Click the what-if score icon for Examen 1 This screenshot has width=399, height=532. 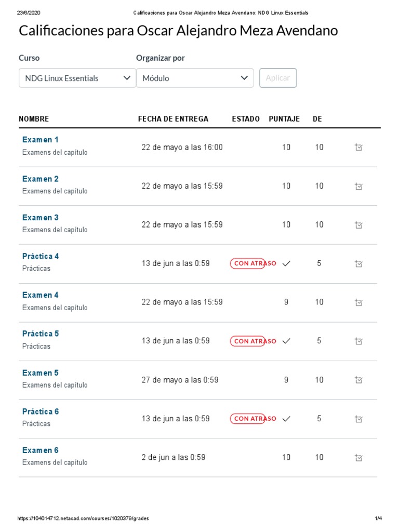click(x=358, y=147)
